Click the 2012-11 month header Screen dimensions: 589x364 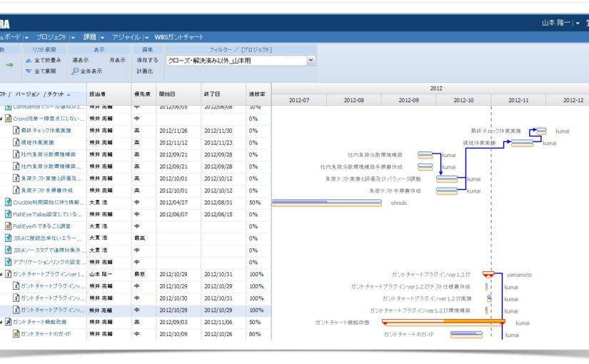518,101
